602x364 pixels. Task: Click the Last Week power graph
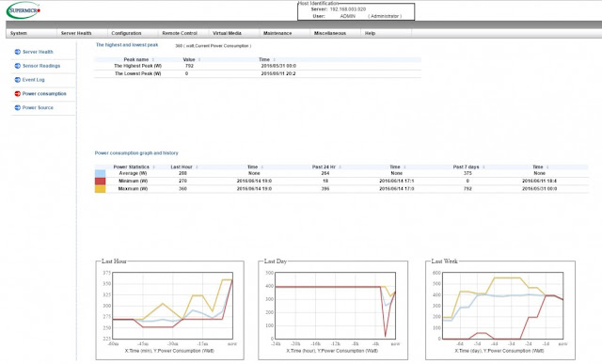tap(502, 306)
